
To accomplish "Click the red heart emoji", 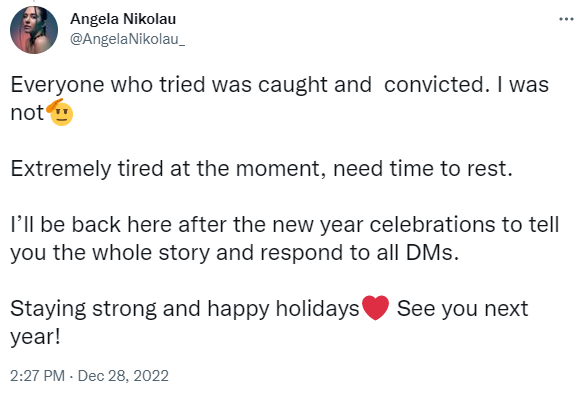I will (375, 308).
